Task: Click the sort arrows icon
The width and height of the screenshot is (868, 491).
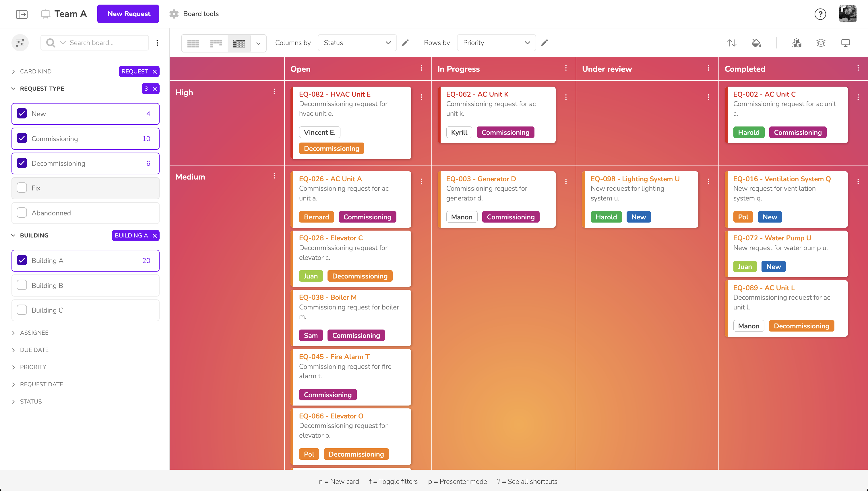Action: 732,43
